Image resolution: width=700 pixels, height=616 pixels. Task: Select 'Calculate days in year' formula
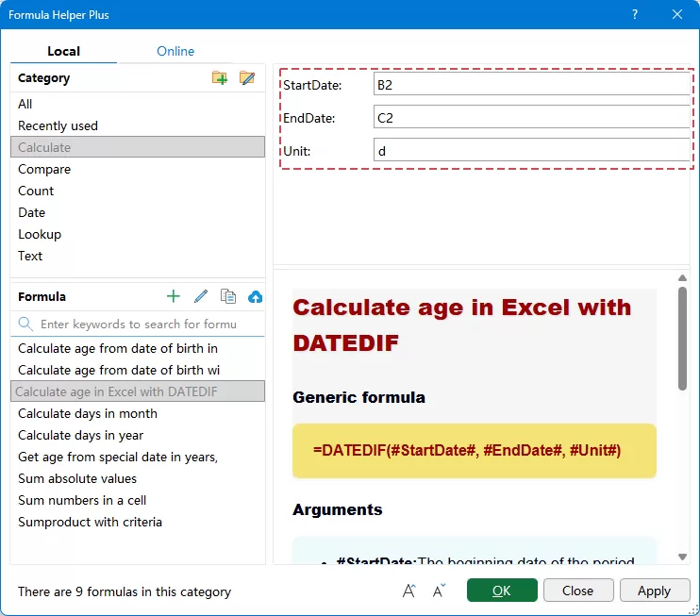pos(138,435)
